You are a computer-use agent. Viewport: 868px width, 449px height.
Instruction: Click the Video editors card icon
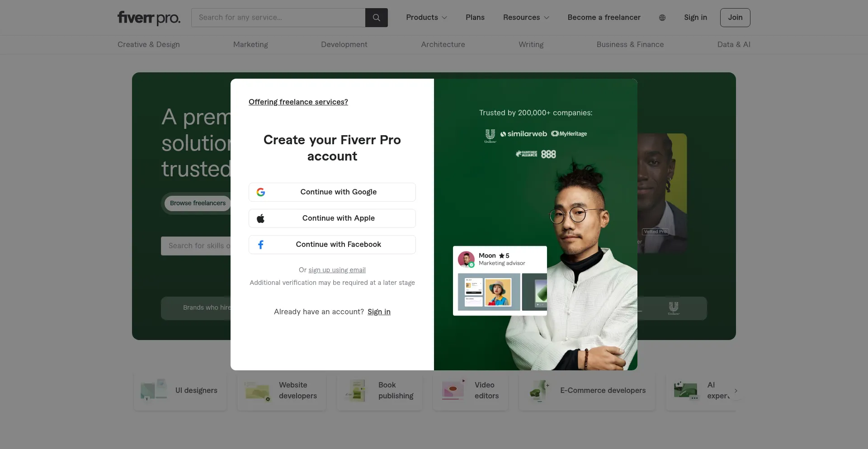[453, 390]
